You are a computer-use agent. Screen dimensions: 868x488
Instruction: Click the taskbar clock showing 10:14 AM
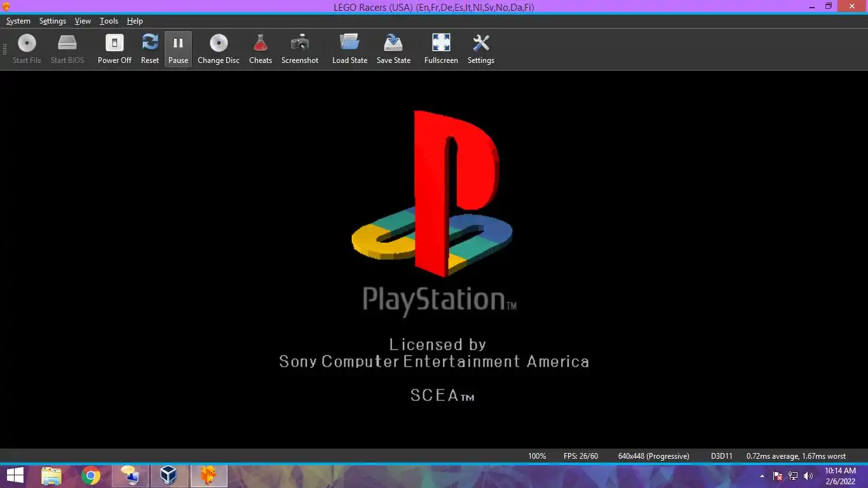point(839,476)
